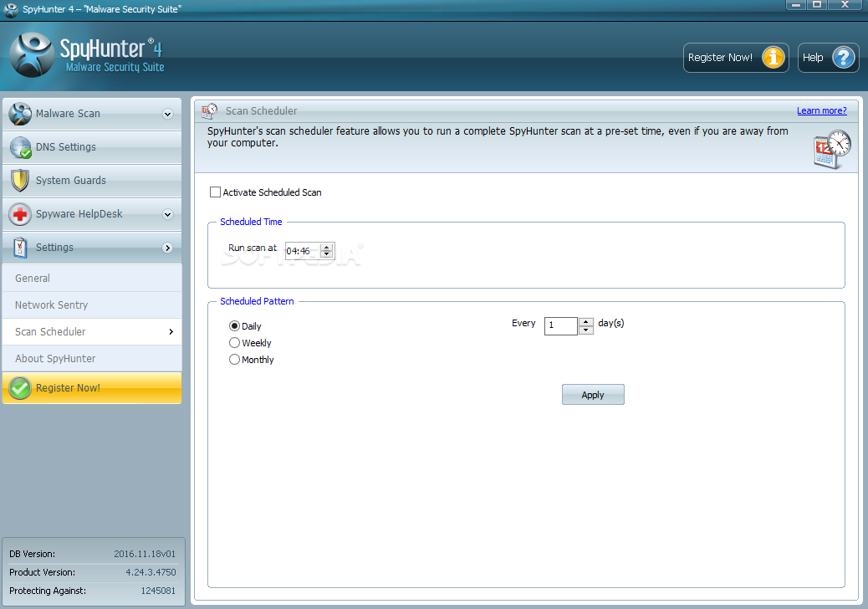Open the System Guards section
The width and height of the screenshot is (868, 609).
click(x=92, y=181)
